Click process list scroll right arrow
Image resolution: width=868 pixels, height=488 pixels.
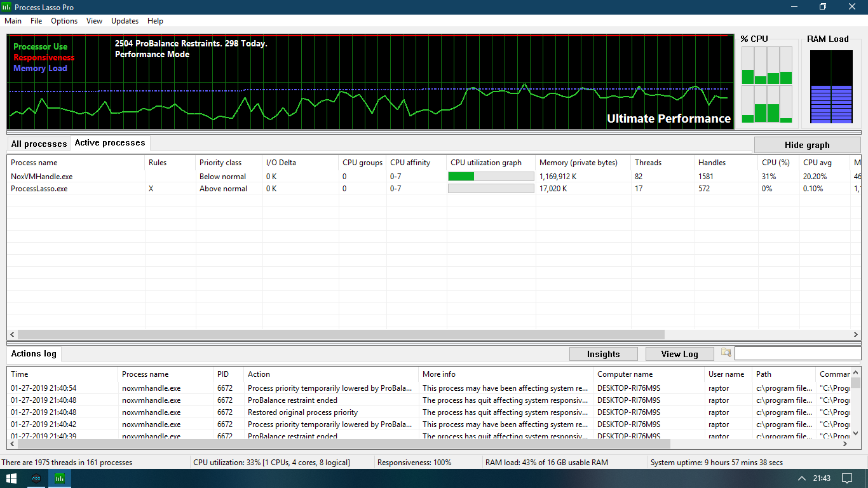pyautogui.click(x=856, y=334)
